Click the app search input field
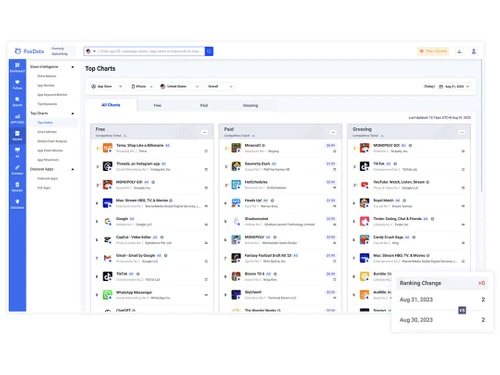This screenshot has height=375, width=500. click(x=151, y=51)
